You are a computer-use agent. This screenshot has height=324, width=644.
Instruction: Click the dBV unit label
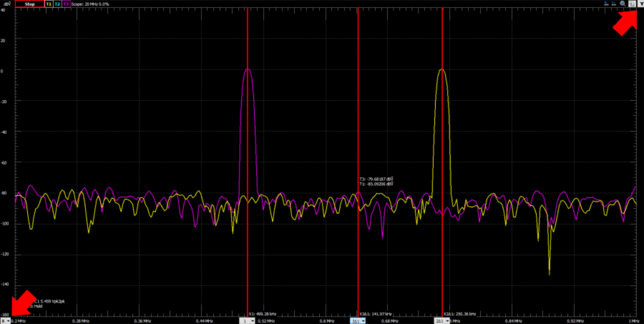pos(7,4)
